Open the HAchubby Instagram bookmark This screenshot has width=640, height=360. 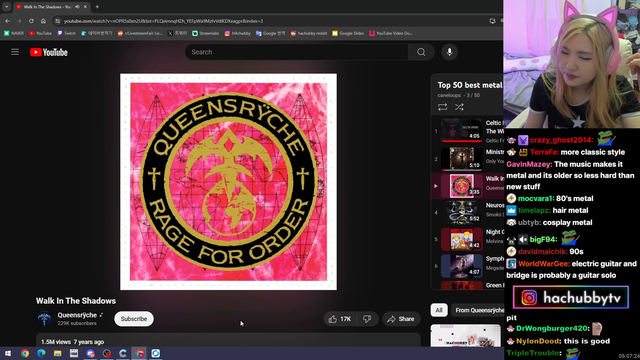238,33
